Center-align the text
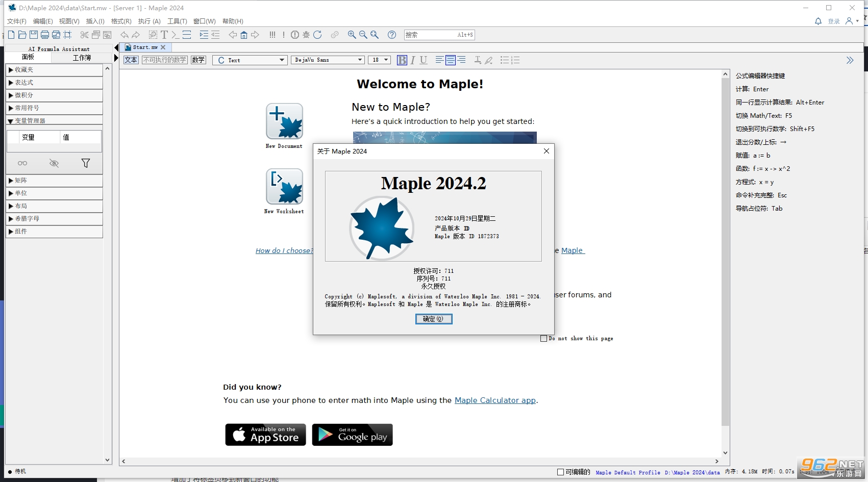Viewport: 868px width, 482px height. (451, 60)
